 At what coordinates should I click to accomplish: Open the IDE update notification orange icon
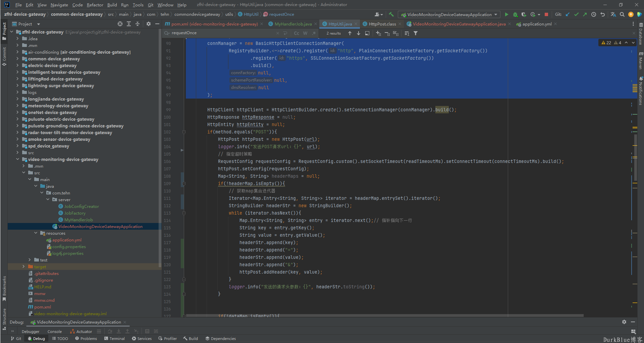(631, 14)
